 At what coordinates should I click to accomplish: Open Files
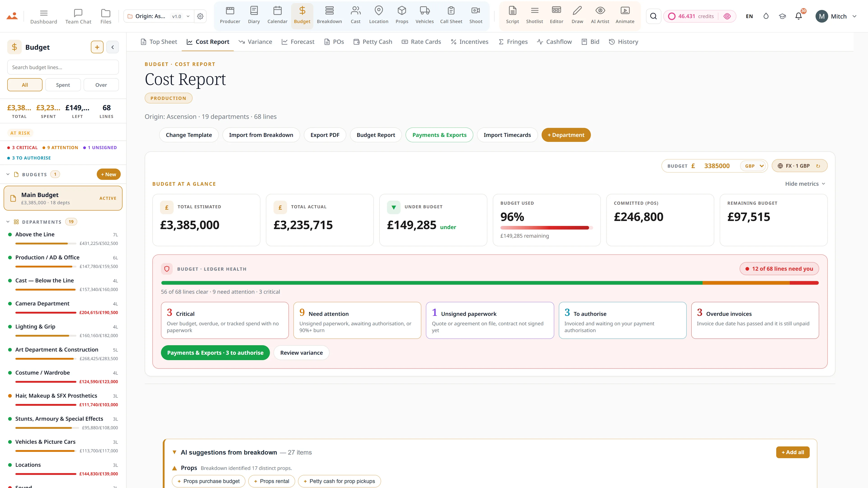106,16
